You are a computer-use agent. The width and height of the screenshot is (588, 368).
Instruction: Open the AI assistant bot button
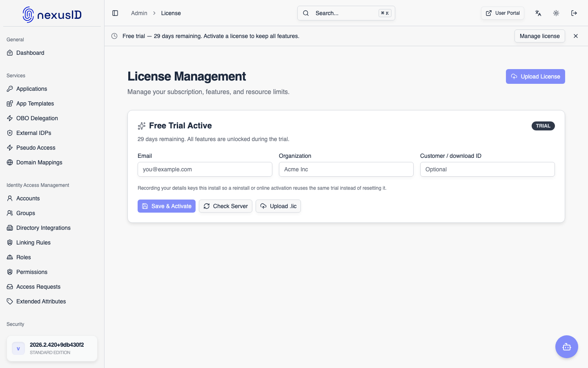click(567, 347)
